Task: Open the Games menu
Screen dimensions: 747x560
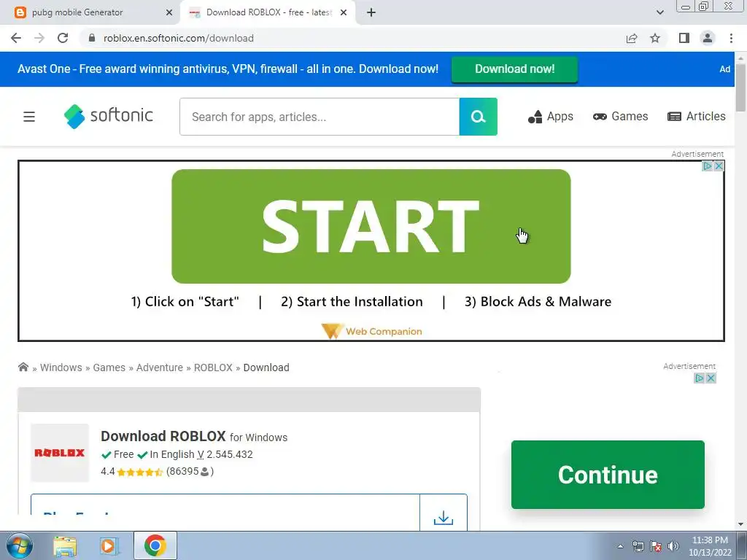Action: [620, 117]
